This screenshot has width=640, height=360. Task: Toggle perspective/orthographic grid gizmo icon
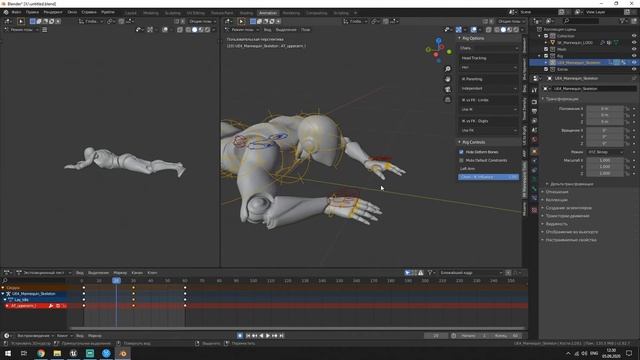coord(448,100)
